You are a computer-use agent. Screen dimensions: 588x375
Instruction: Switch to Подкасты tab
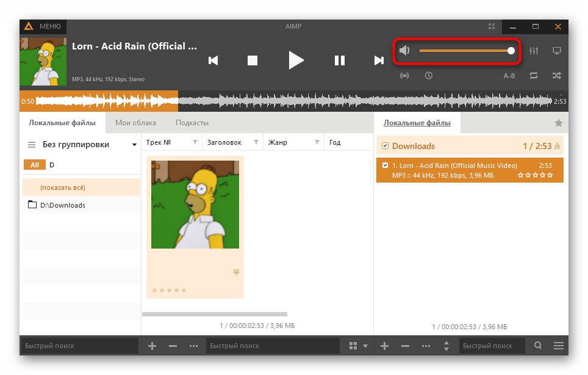coord(192,123)
